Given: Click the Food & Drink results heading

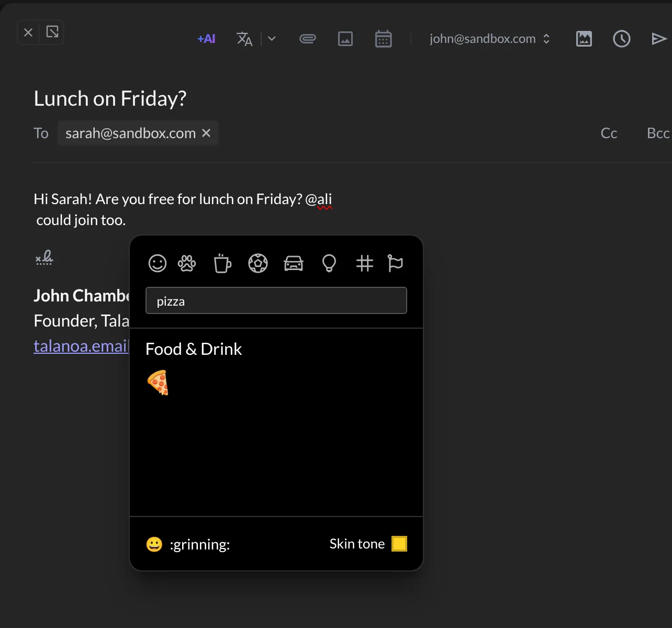Looking at the screenshot, I should [x=194, y=349].
